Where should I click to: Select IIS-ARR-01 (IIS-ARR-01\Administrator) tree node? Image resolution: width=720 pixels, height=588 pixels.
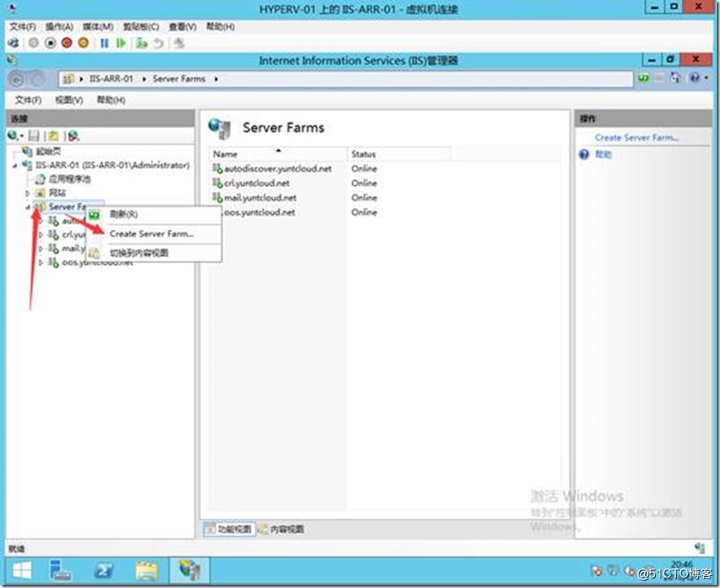coord(113,165)
